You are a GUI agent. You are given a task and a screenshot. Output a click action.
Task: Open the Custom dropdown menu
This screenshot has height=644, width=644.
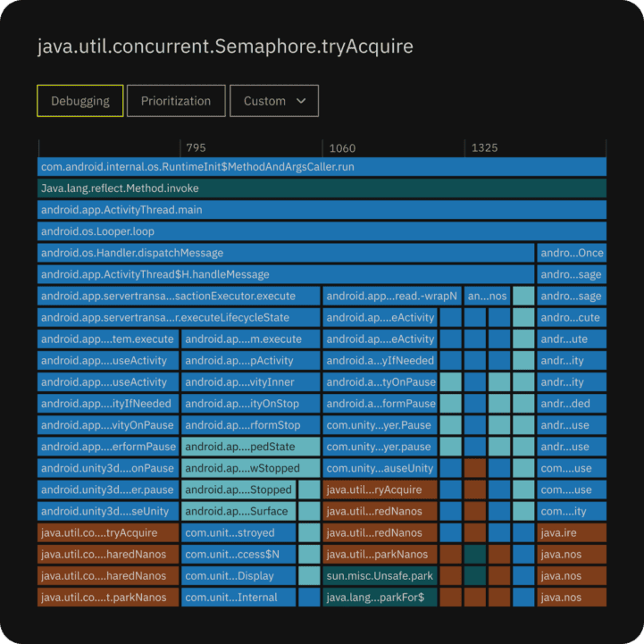pos(274,101)
